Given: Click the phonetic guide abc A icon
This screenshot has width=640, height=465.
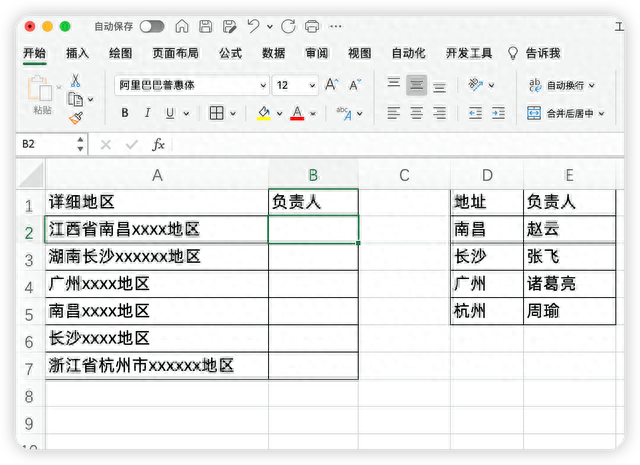Looking at the screenshot, I should pyautogui.click(x=344, y=113).
